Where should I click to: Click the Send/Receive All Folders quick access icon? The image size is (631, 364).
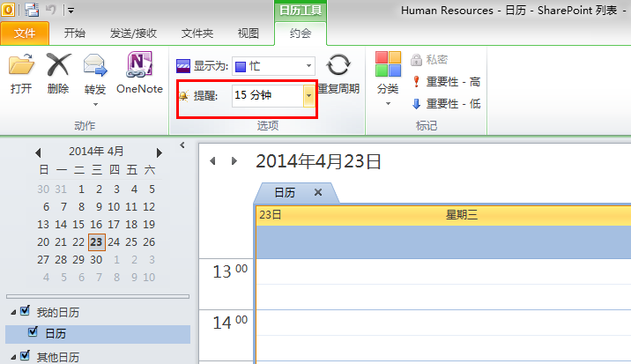pos(32,10)
